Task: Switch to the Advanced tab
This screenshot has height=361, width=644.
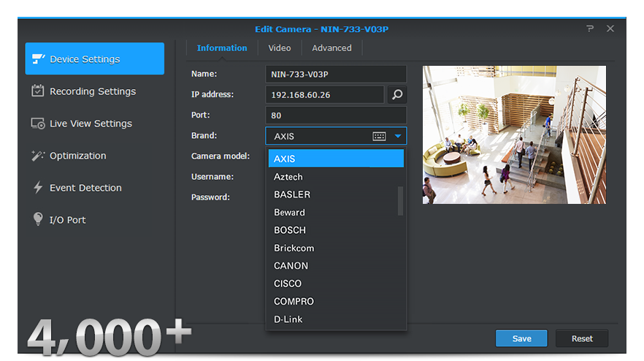Action: pos(331,48)
